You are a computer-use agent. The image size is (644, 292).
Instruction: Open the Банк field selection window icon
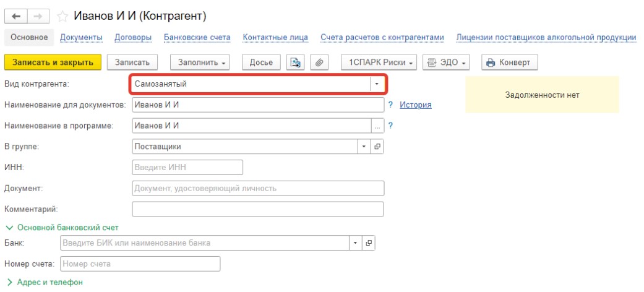pos(368,243)
